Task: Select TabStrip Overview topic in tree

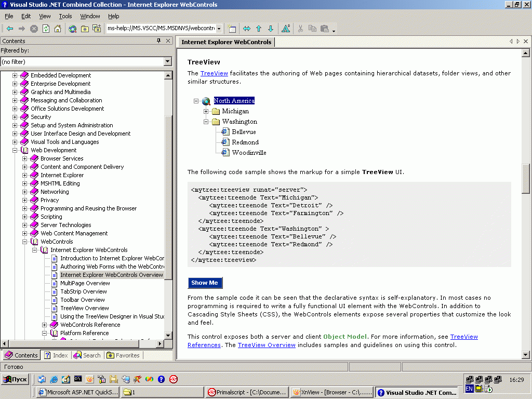Action: (84, 292)
